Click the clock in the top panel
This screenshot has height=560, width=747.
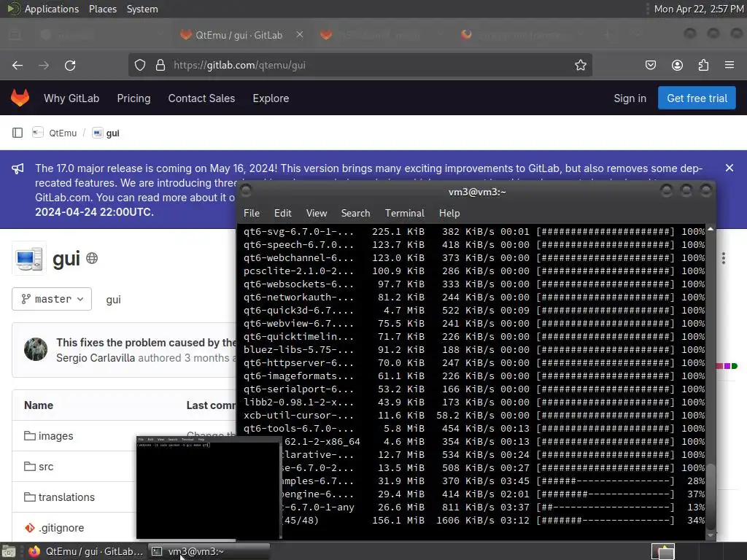tap(698, 9)
